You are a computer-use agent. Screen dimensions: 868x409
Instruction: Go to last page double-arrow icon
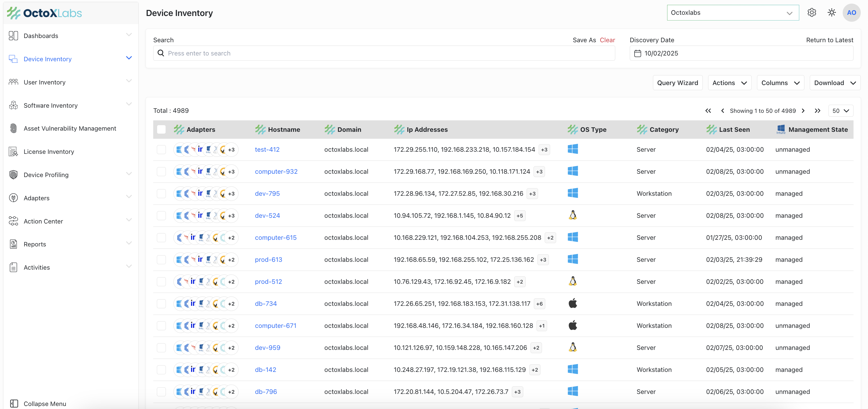tap(817, 111)
